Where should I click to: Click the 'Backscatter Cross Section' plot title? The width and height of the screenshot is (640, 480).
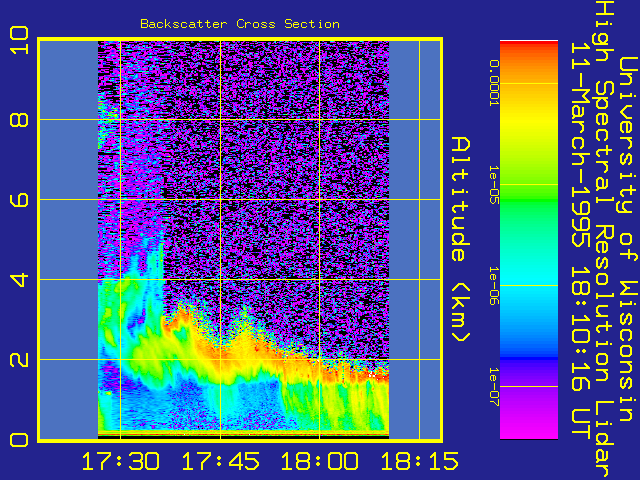point(240,24)
